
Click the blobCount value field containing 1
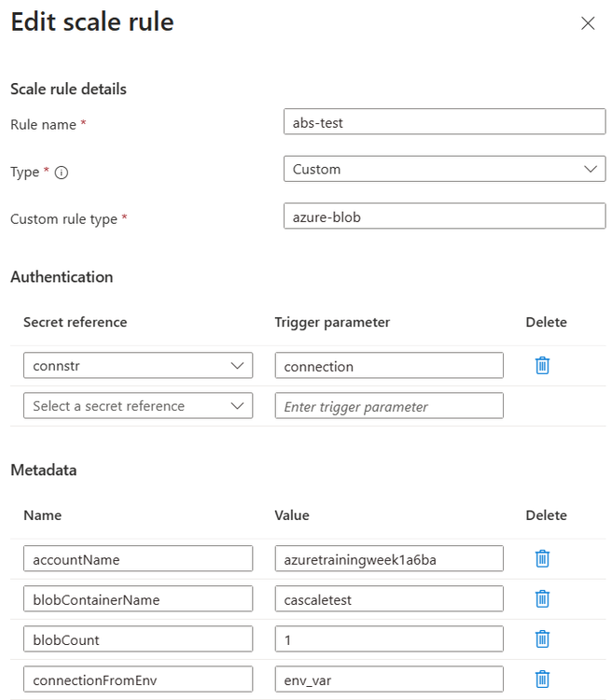389,639
